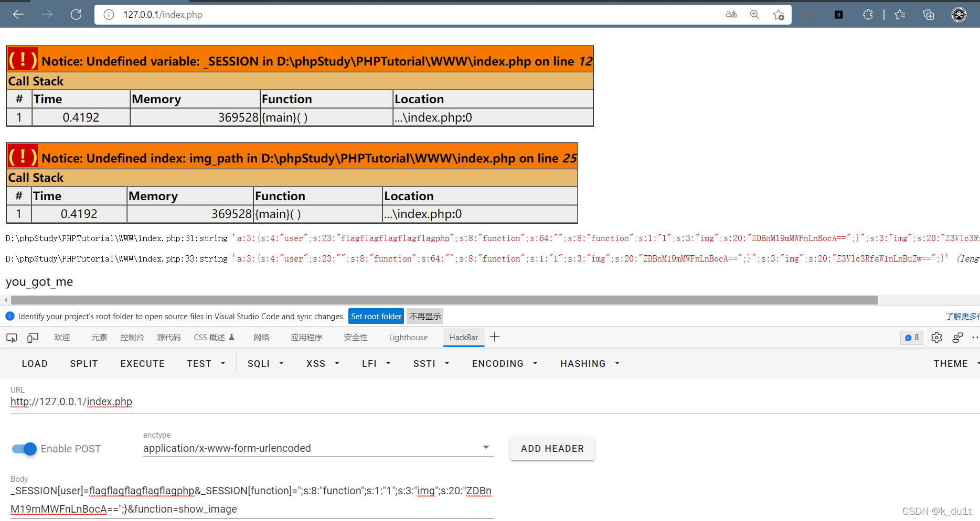980x521 pixels.
Task: Open the Extensions puzzle icon
Action: coord(868,15)
